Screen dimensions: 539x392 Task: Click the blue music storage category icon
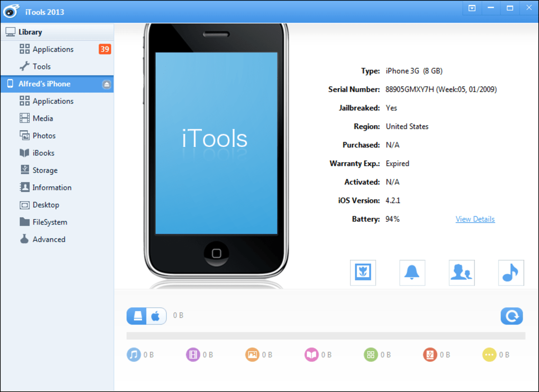(134, 355)
